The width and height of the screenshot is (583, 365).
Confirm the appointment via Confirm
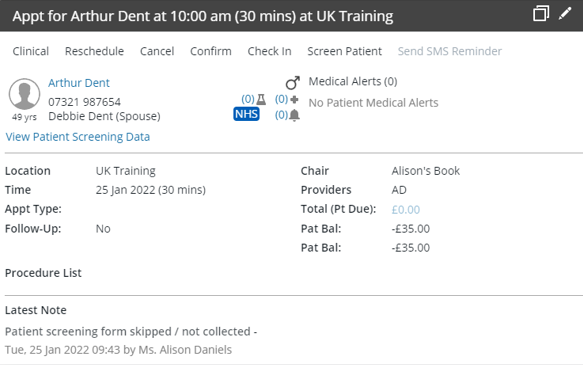pos(211,51)
